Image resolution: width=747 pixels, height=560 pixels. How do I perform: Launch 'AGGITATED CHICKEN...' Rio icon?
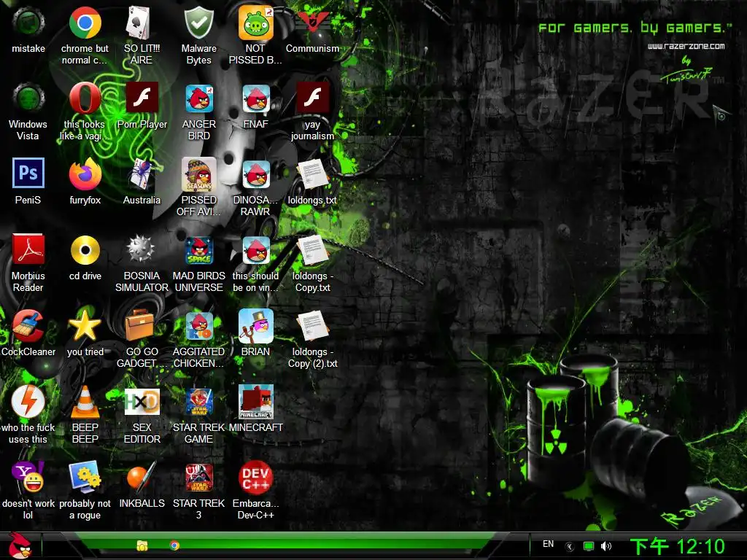tap(198, 325)
